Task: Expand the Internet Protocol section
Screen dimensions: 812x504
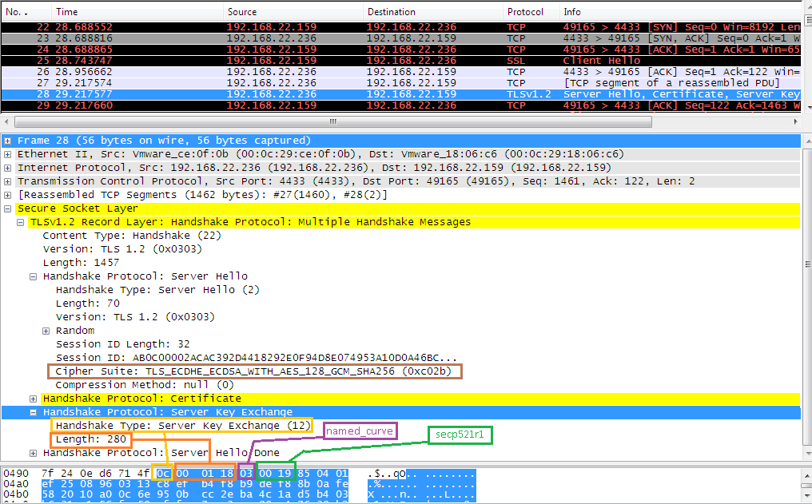Action: click(8, 168)
